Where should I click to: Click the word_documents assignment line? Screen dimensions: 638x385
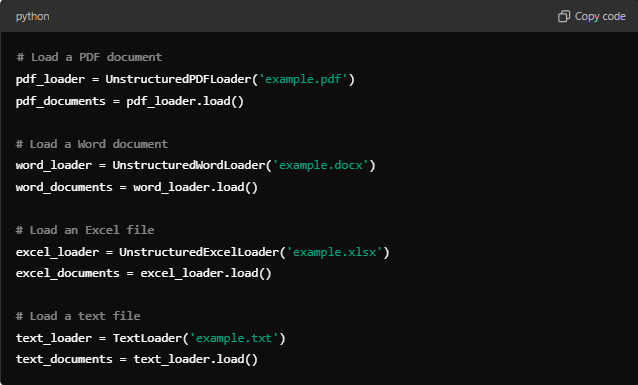tap(137, 187)
